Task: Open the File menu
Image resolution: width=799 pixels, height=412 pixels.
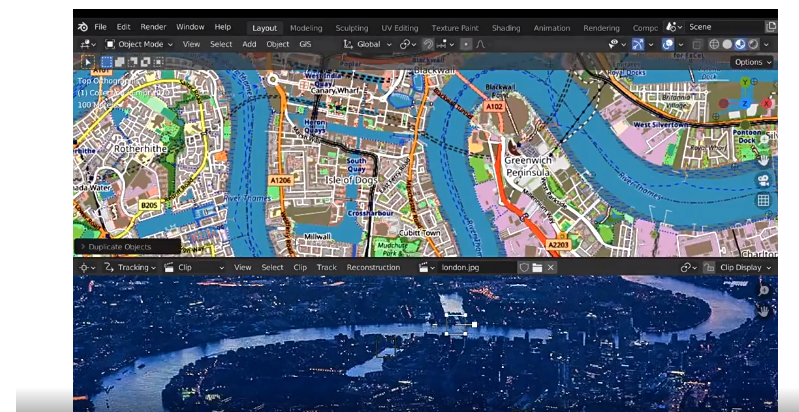Action: 100,27
